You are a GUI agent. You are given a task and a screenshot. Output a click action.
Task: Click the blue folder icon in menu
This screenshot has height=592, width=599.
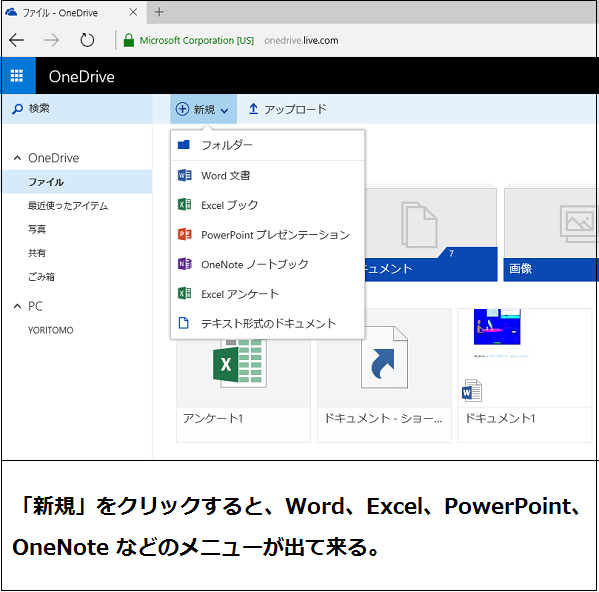tap(184, 145)
